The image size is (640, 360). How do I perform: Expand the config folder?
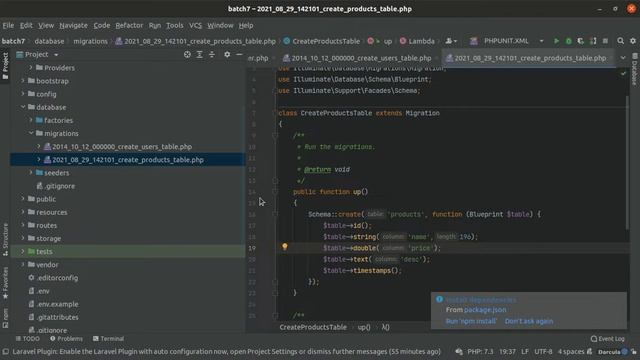[23, 94]
